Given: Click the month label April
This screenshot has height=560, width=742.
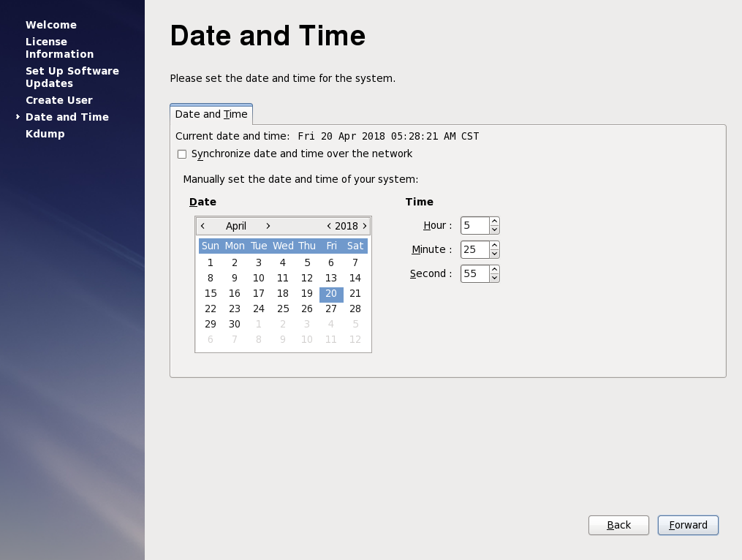Looking at the screenshot, I should (235, 226).
